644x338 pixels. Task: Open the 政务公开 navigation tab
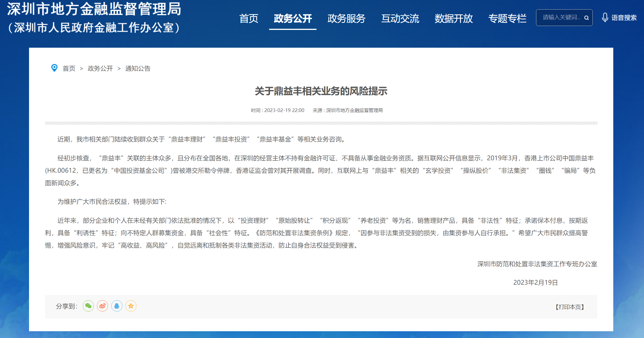click(x=293, y=19)
